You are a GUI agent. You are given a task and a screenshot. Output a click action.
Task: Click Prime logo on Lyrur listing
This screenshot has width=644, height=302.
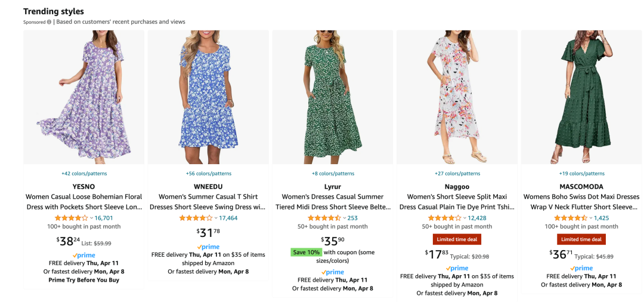333,272
